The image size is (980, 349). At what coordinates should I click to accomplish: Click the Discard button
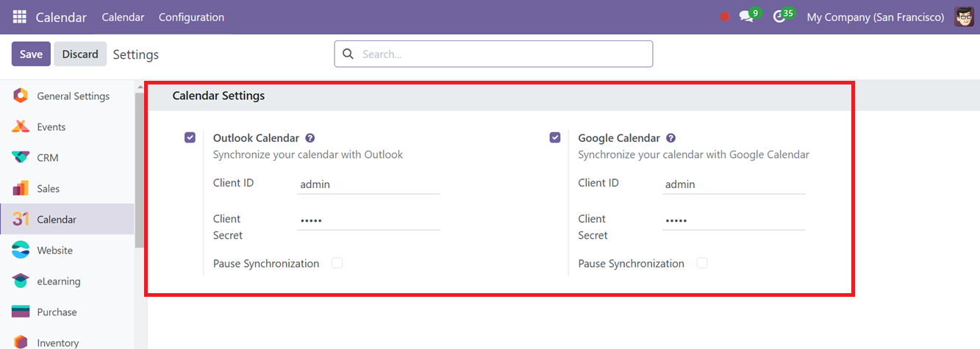[80, 54]
